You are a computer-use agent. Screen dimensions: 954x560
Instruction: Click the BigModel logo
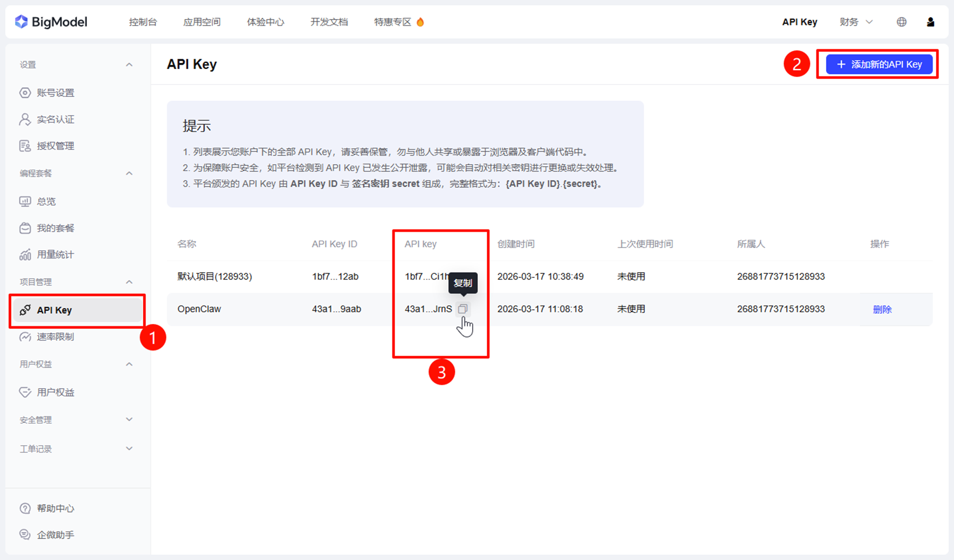pyautogui.click(x=51, y=22)
